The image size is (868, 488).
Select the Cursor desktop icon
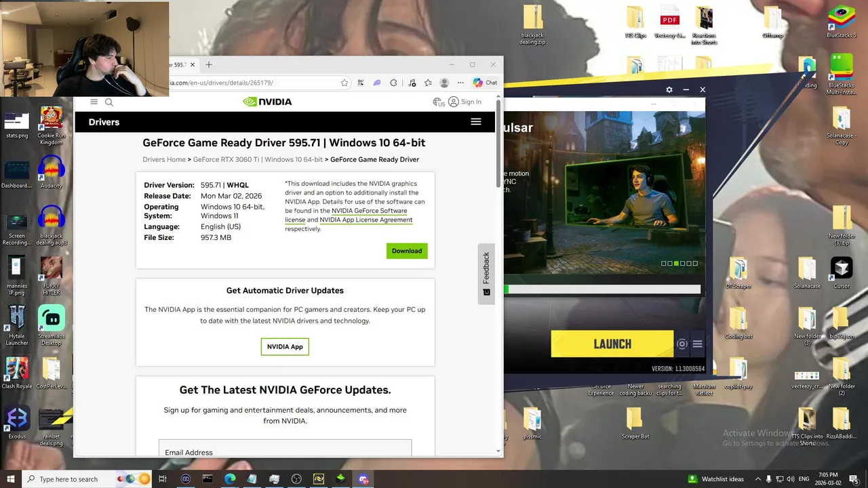[842, 272]
